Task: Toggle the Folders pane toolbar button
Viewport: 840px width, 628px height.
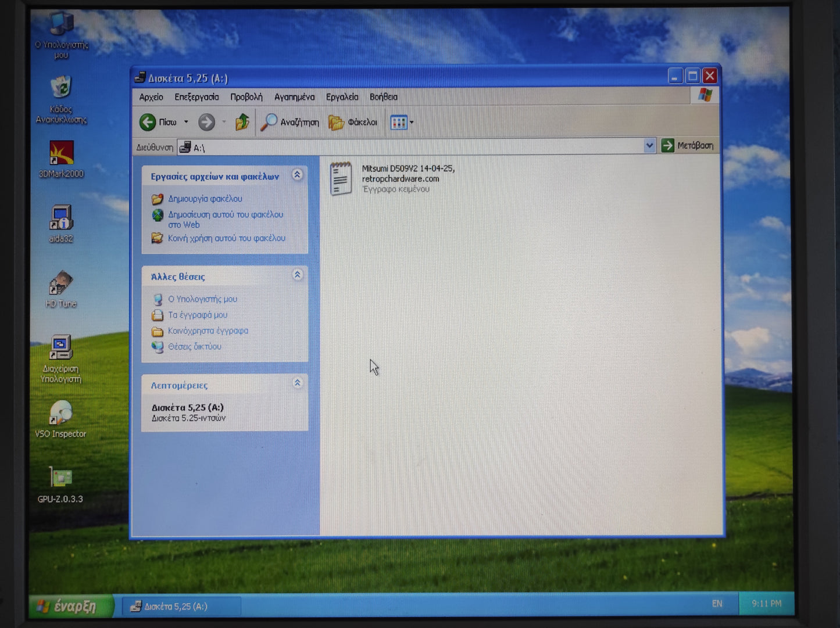Action: pyautogui.click(x=353, y=122)
